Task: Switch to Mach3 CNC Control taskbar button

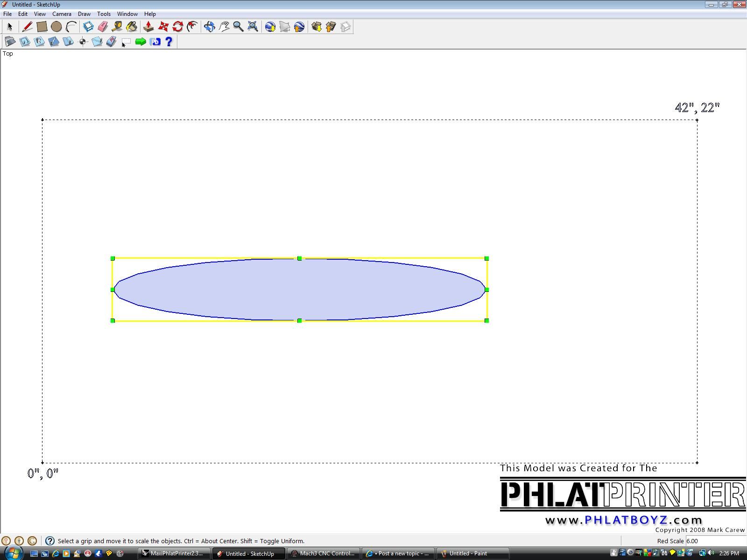Action: click(323, 553)
